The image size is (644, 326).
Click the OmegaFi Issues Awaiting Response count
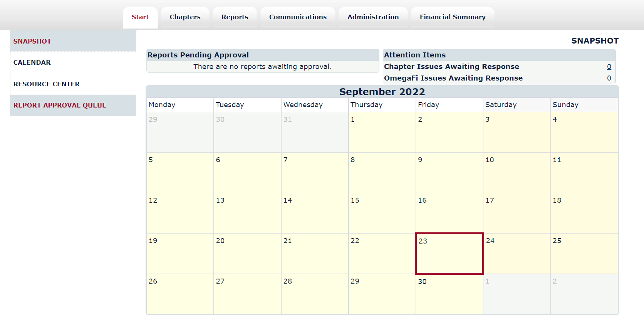click(609, 78)
